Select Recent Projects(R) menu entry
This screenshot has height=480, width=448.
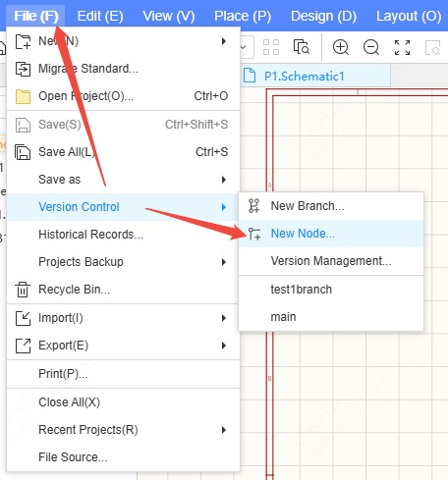point(123,430)
